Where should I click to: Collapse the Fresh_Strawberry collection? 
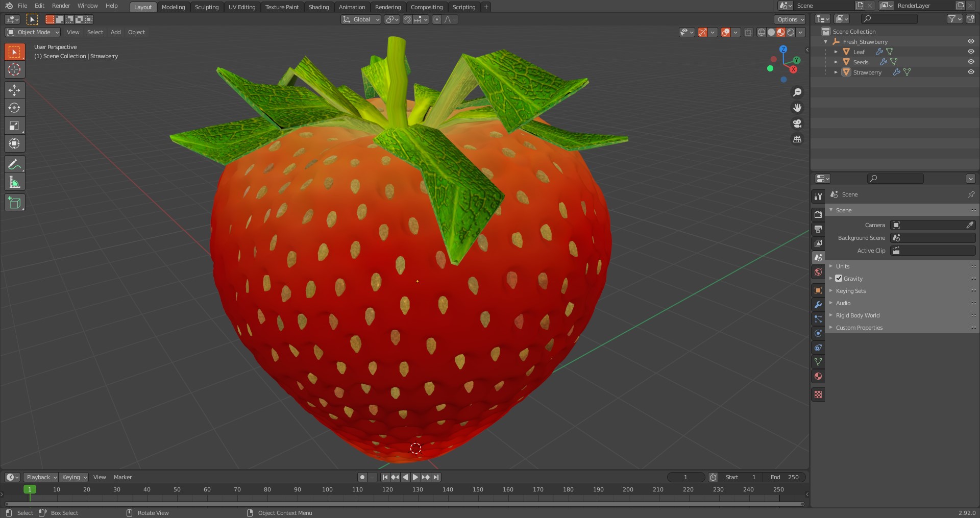point(825,42)
